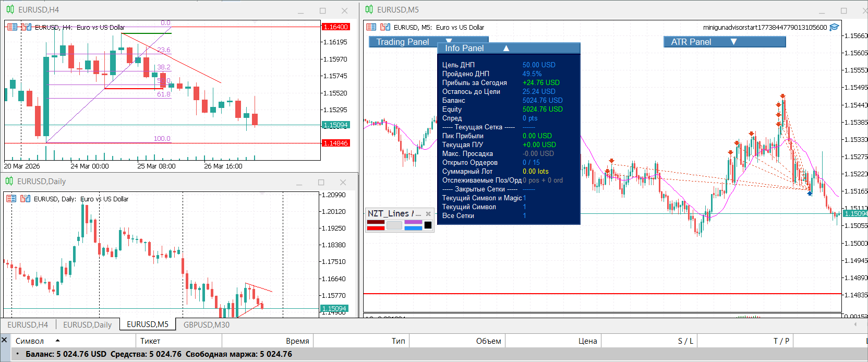Click the Цель ДНП value 50.00 USD

539,65
